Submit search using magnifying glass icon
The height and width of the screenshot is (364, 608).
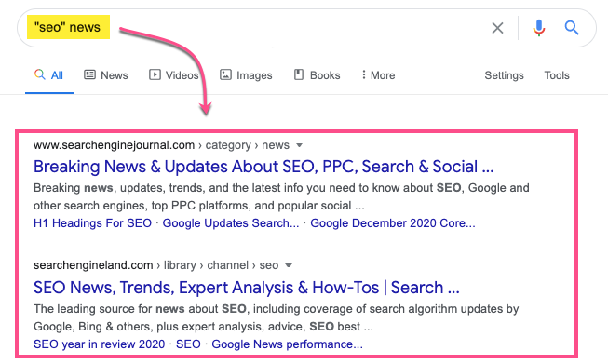[572, 28]
